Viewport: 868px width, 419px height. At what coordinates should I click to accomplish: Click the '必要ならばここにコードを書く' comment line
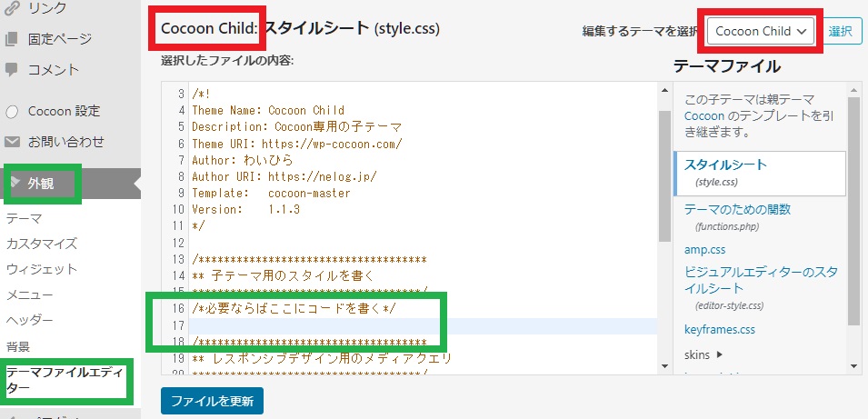[294, 309]
